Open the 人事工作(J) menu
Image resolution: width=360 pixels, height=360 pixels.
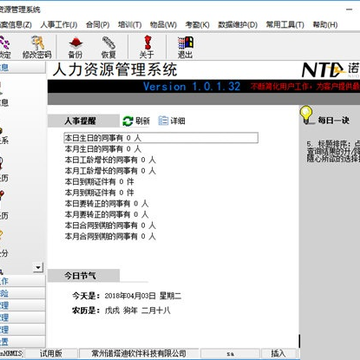[59, 25]
